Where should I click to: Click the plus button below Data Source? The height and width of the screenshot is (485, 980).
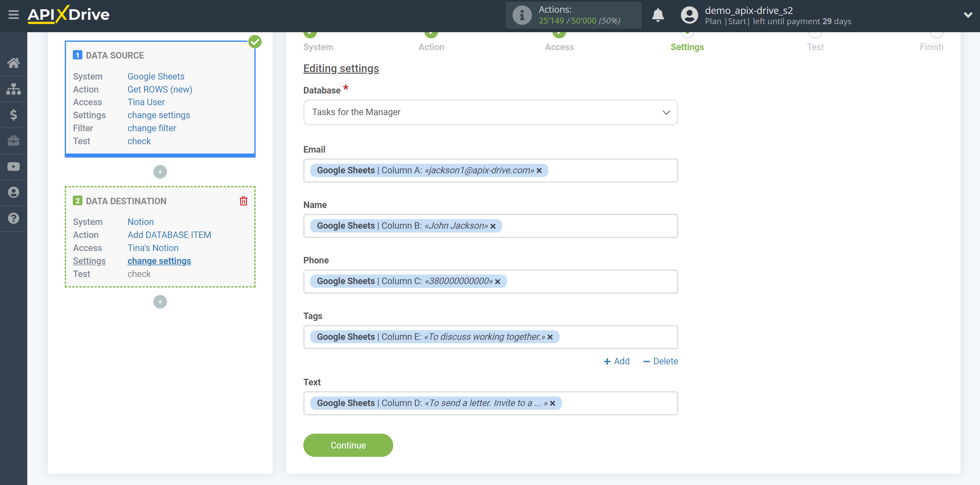(160, 172)
